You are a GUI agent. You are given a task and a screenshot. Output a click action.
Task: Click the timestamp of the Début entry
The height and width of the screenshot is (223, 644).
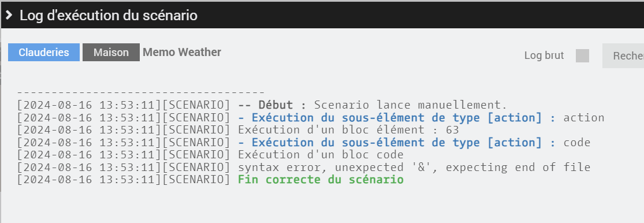tap(89, 105)
